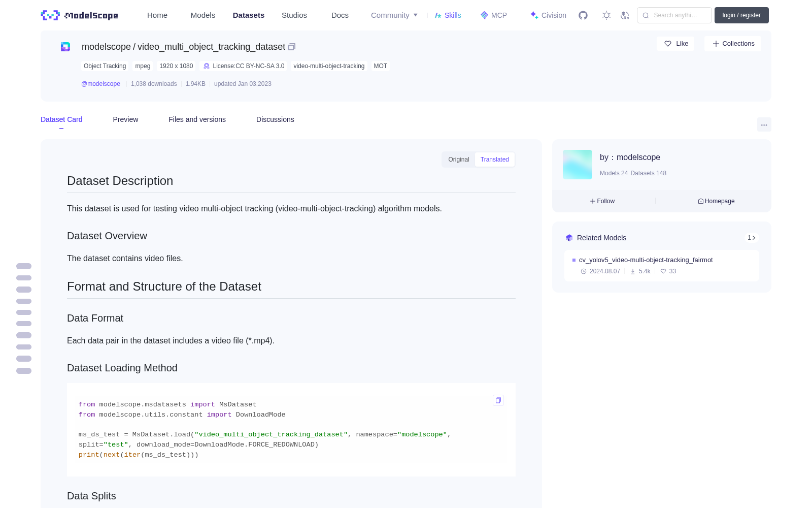Open the MCP link with diamond icon
The height and width of the screenshot is (508, 812).
(x=494, y=15)
